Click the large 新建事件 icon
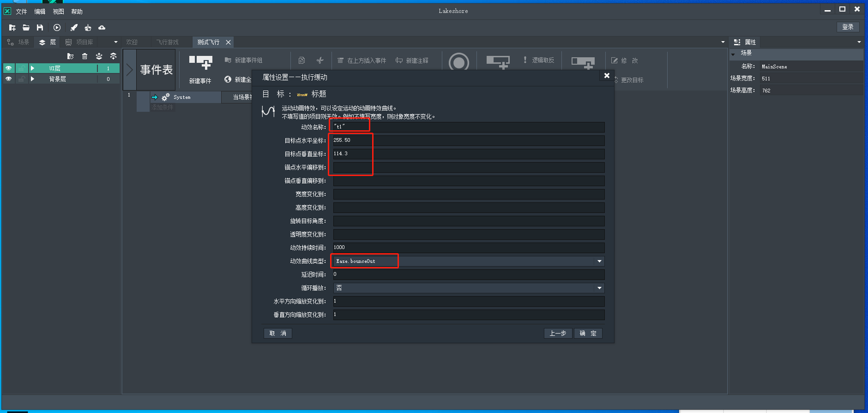The width and height of the screenshot is (868, 413). [x=200, y=62]
